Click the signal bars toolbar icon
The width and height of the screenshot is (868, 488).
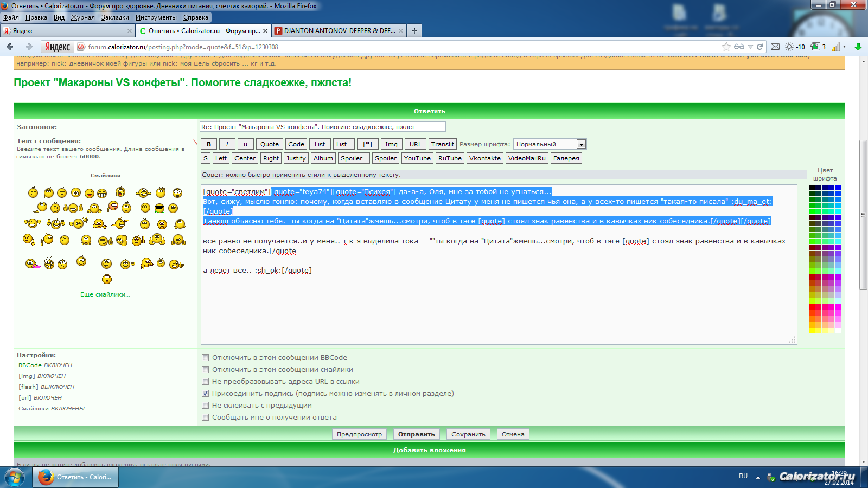click(836, 47)
